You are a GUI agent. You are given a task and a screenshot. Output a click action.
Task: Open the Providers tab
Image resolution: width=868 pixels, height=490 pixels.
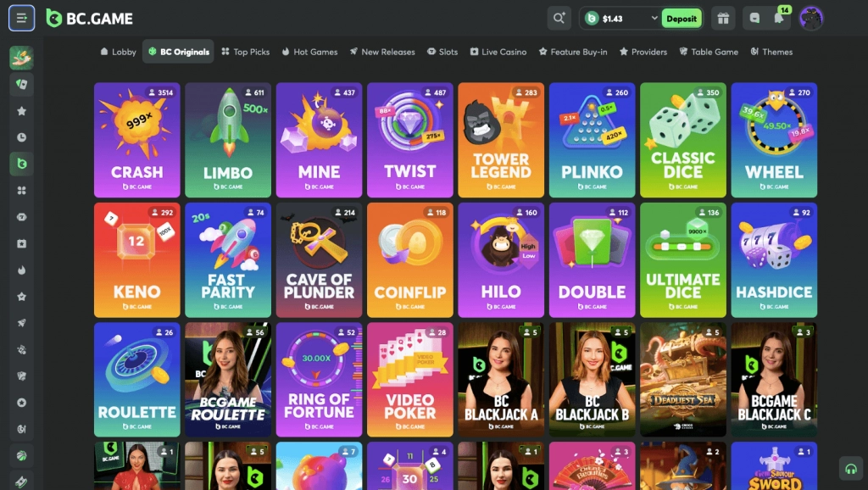643,52
